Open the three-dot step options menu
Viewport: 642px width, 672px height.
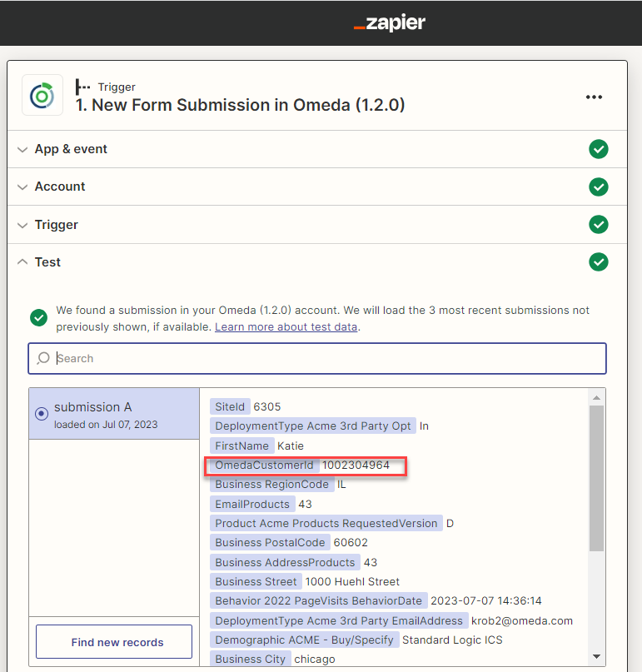593,97
